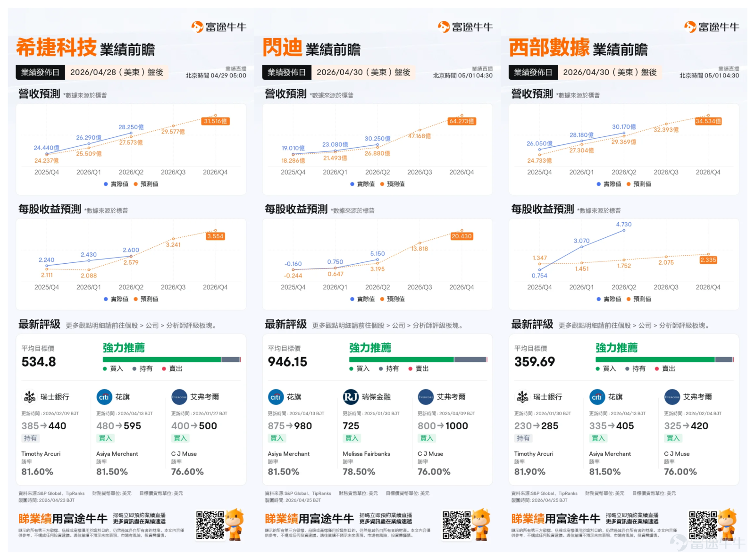Click the 28.250億 actual value in 希捷科技 chart

click(131, 127)
